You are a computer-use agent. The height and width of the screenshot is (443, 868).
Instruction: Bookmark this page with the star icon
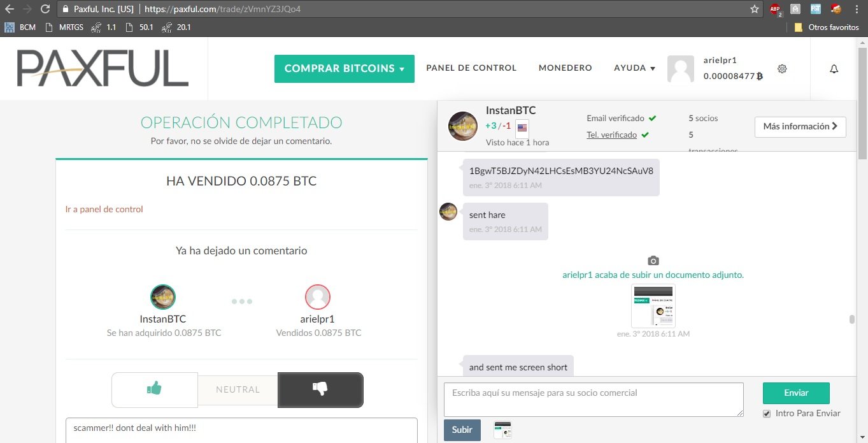(x=755, y=10)
